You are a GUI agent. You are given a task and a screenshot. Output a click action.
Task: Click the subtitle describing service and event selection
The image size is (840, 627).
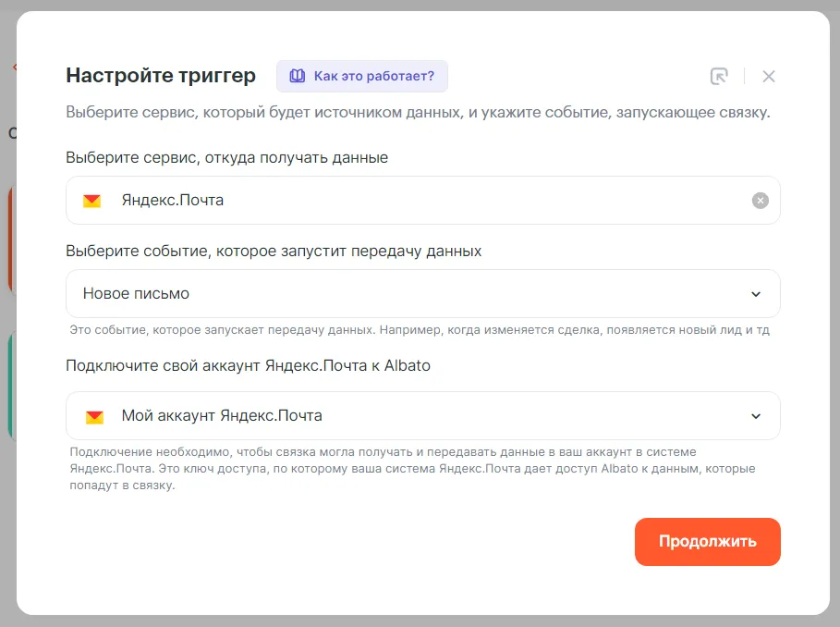[418, 114]
